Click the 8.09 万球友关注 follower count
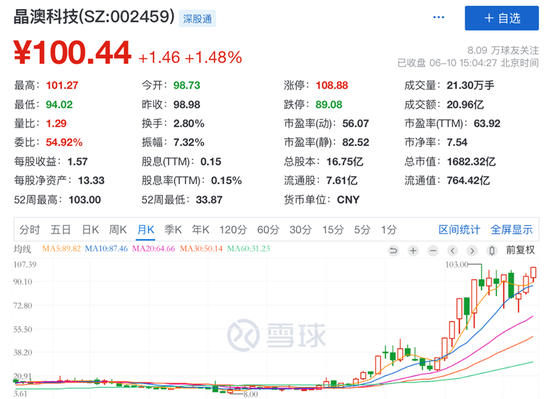The width and height of the screenshot is (550, 399). coord(503,50)
